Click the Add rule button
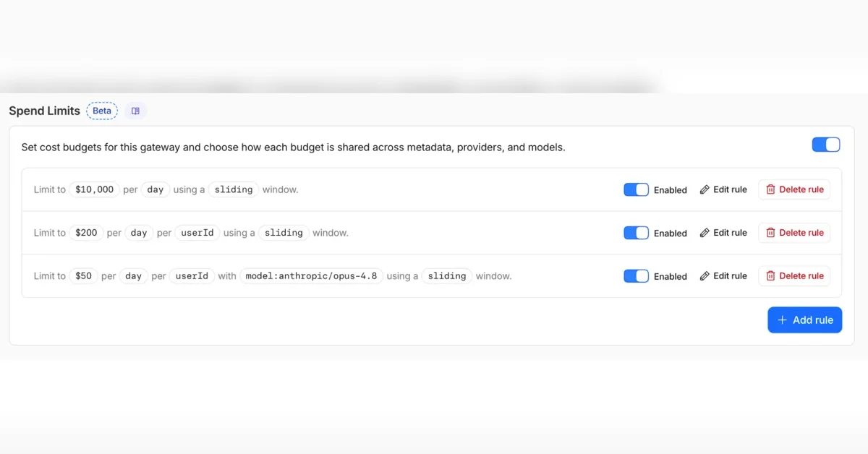Image resolution: width=868 pixels, height=454 pixels. point(805,320)
